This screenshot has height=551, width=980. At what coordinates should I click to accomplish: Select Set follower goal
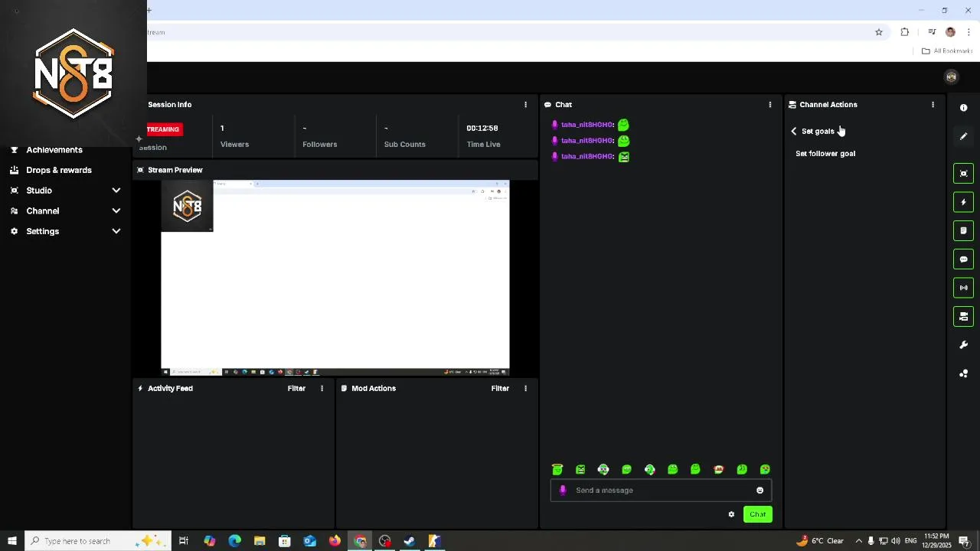pos(825,154)
